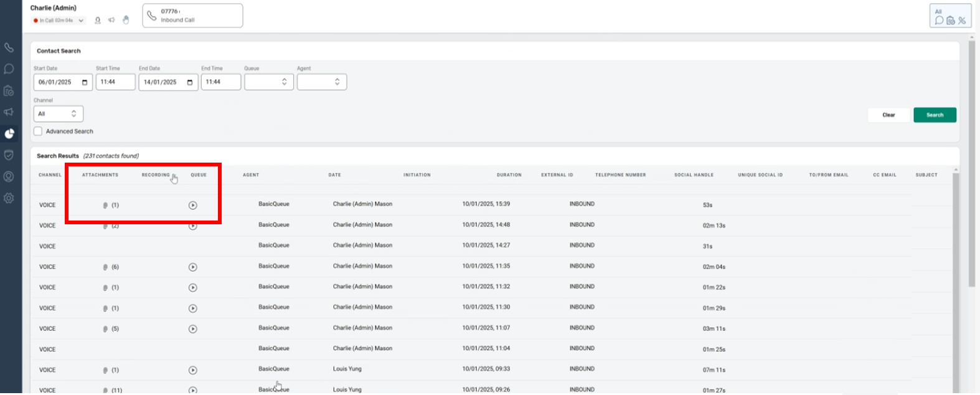The width and height of the screenshot is (980, 395).
Task: Enable the Advanced Search checkbox
Action: (39, 131)
